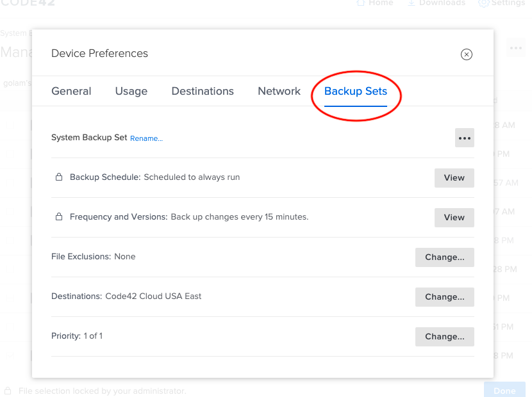Click the 'Priority: 1 of 1' text

coord(77,336)
